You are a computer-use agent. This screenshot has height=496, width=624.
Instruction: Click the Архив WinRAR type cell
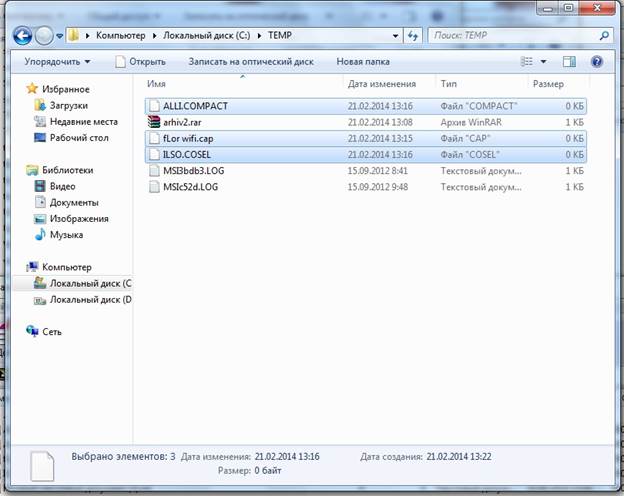click(471, 122)
